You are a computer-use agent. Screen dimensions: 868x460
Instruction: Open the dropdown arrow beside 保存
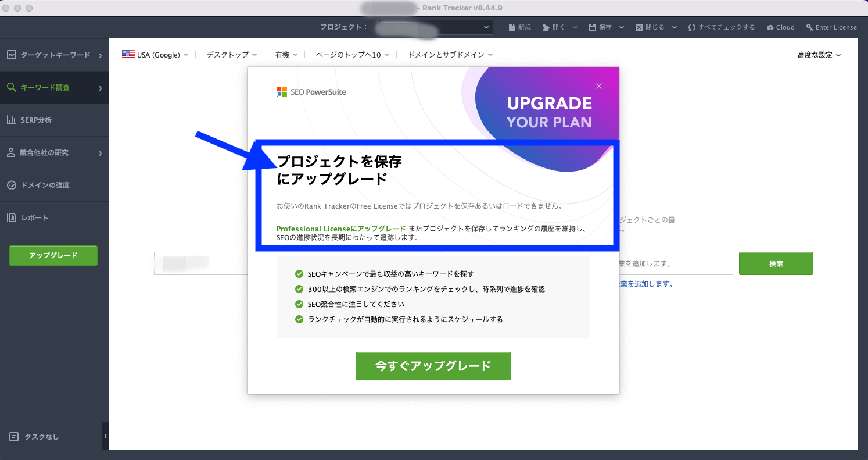[622, 27]
